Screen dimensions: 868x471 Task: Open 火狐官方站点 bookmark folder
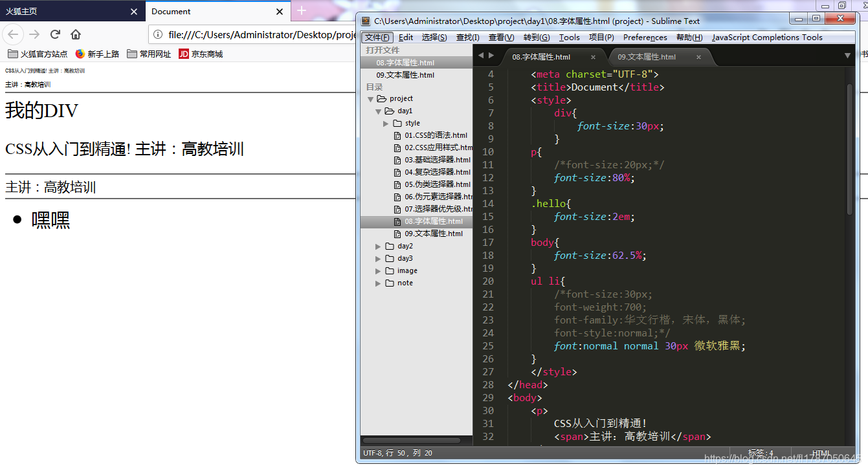click(x=38, y=54)
